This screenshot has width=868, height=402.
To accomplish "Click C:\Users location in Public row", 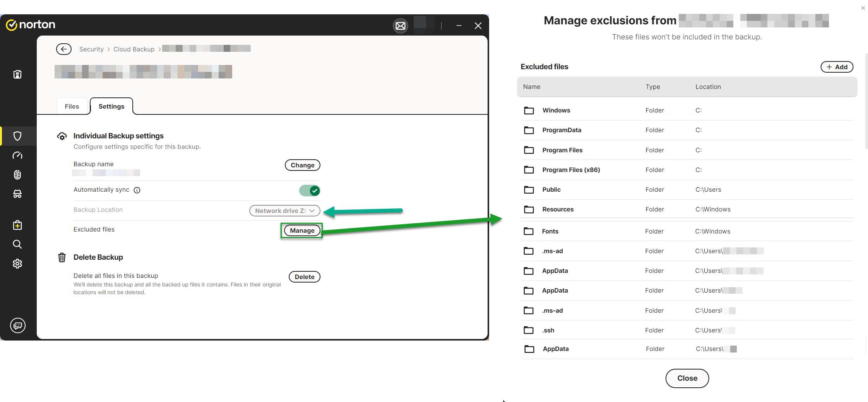I will 708,189.
